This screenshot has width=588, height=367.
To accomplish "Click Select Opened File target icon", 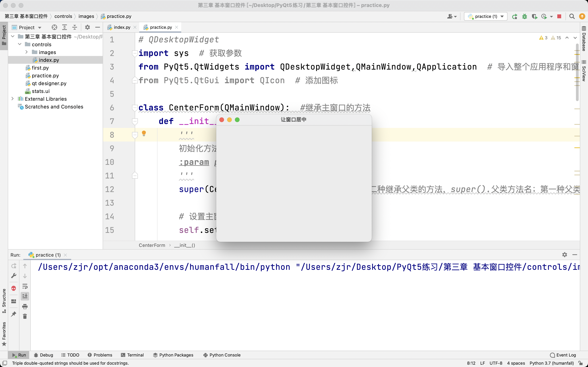I will point(54,27).
